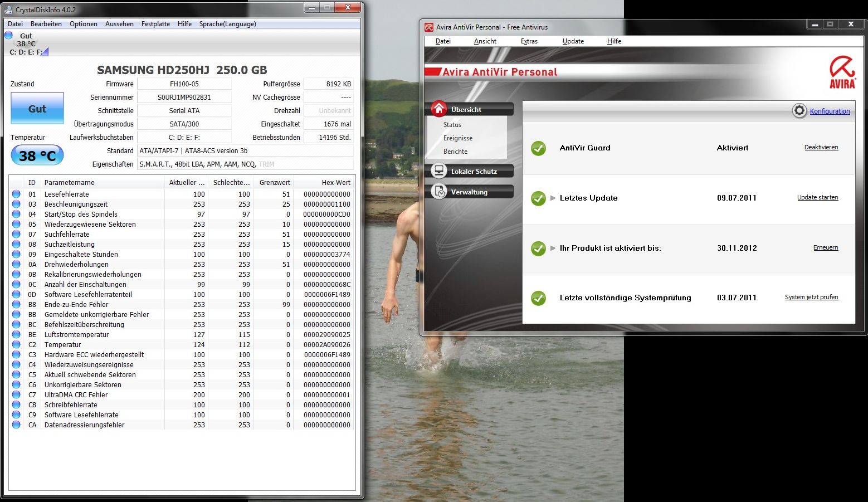Click the Firmware field FH100-05
The image size is (868, 502).
point(184,84)
